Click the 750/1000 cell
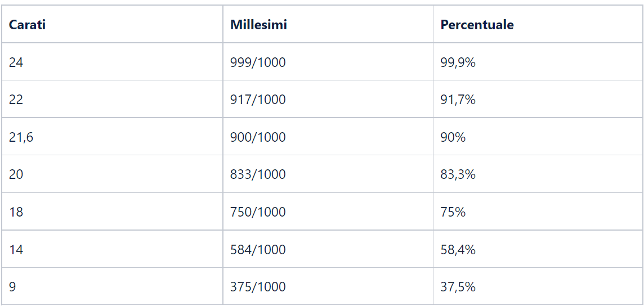The height and width of the screenshot is (306, 644). 258,212
